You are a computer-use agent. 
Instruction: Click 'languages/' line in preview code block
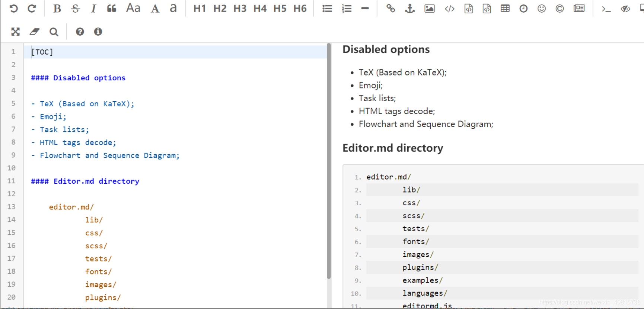pos(425,293)
